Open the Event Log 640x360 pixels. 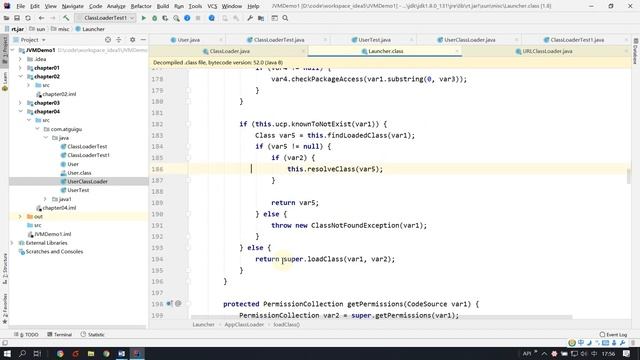tap(613, 335)
